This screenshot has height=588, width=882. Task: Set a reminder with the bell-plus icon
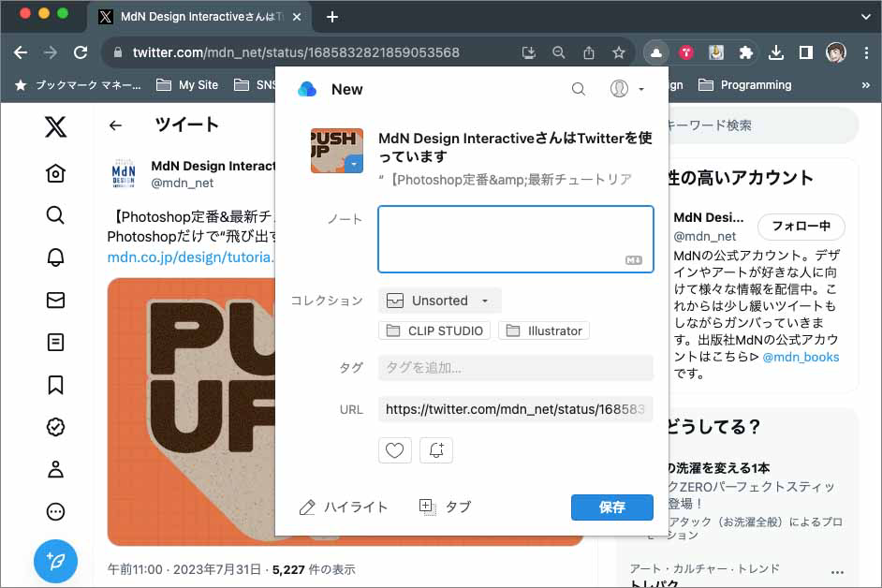click(436, 450)
